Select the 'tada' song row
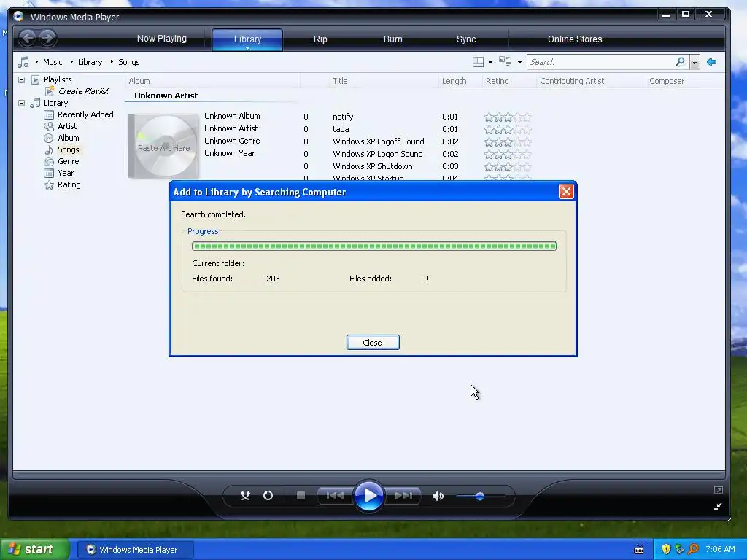Image resolution: width=747 pixels, height=560 pixels. 341,129
